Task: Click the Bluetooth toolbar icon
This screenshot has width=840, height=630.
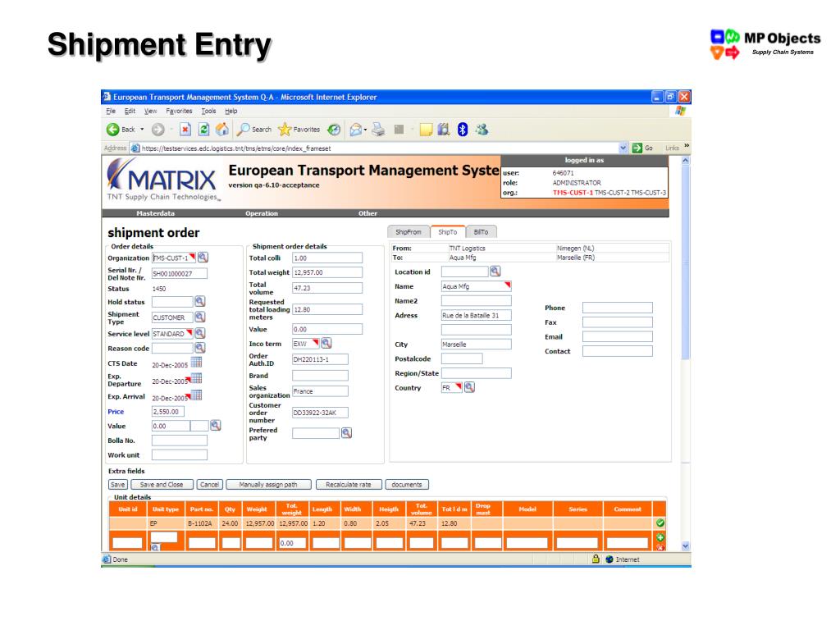Action: pyautogui.click(x=463, y=130)
